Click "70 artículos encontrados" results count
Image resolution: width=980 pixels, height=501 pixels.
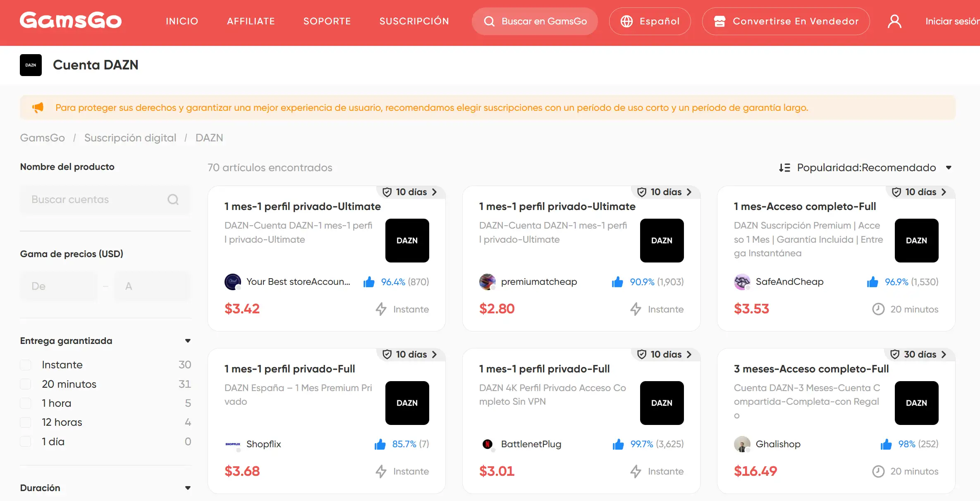[x=270, y=167]
